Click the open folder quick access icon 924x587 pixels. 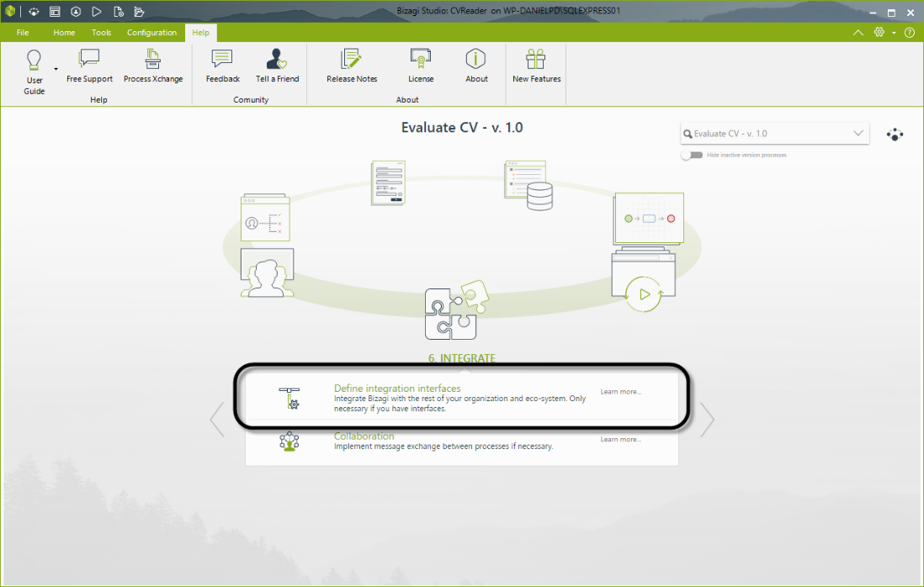[139, 12]
